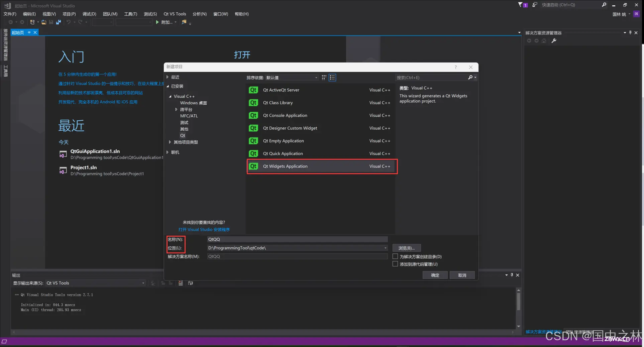Toggle word wrap icon in Output panel
Viewport: 644px width, 347px height.
190,283
